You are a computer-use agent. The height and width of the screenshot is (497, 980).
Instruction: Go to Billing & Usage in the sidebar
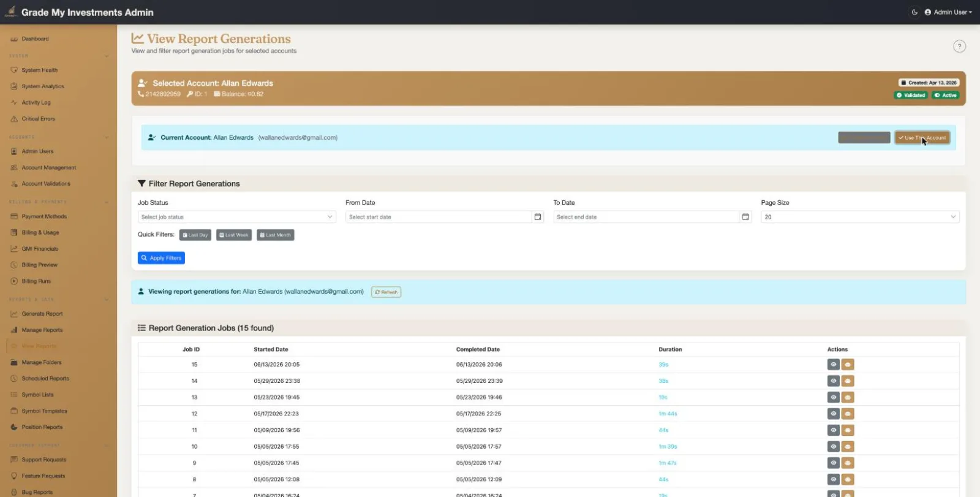coord(40,233)
